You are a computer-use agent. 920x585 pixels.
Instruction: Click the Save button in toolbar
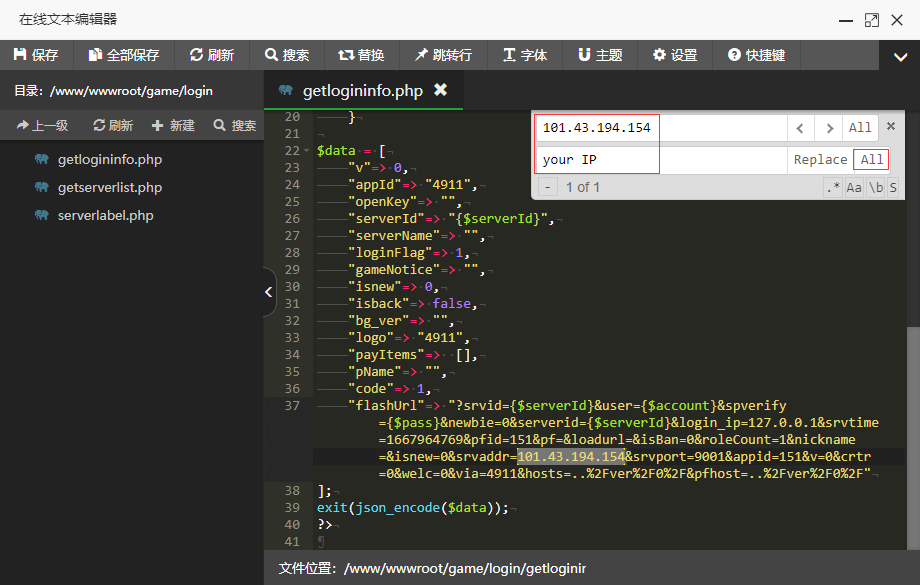(x=36, y=55)
